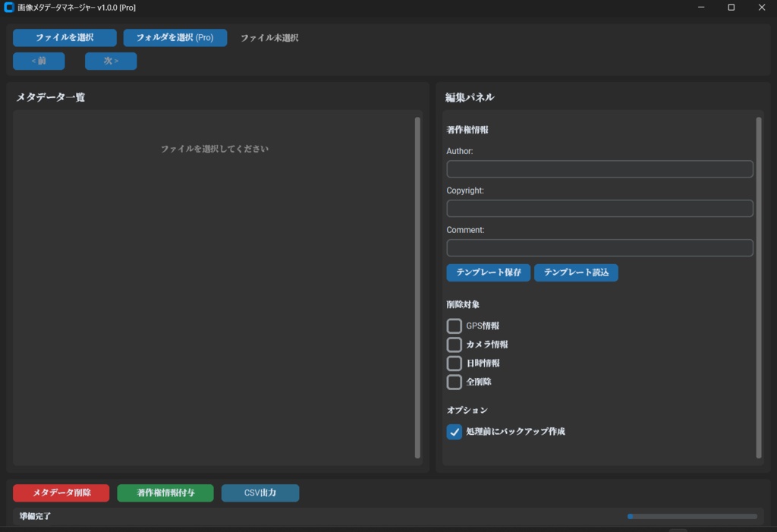Check the 全削除 option
This screenshot has height=532, width=777.
point(454,382)
